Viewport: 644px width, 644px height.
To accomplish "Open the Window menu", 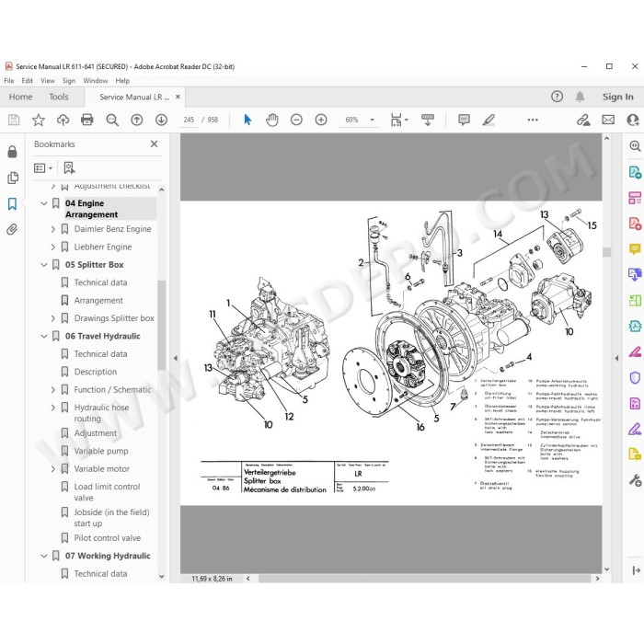I will (96, 81).
